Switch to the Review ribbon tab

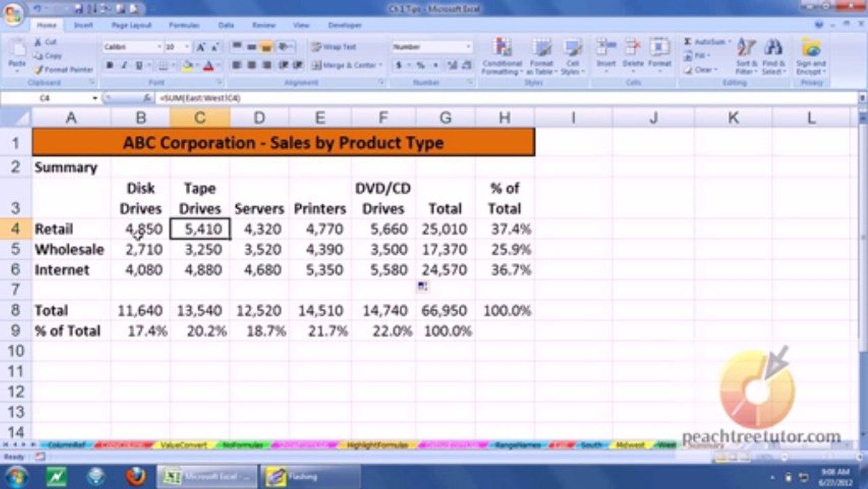[264, 25]
